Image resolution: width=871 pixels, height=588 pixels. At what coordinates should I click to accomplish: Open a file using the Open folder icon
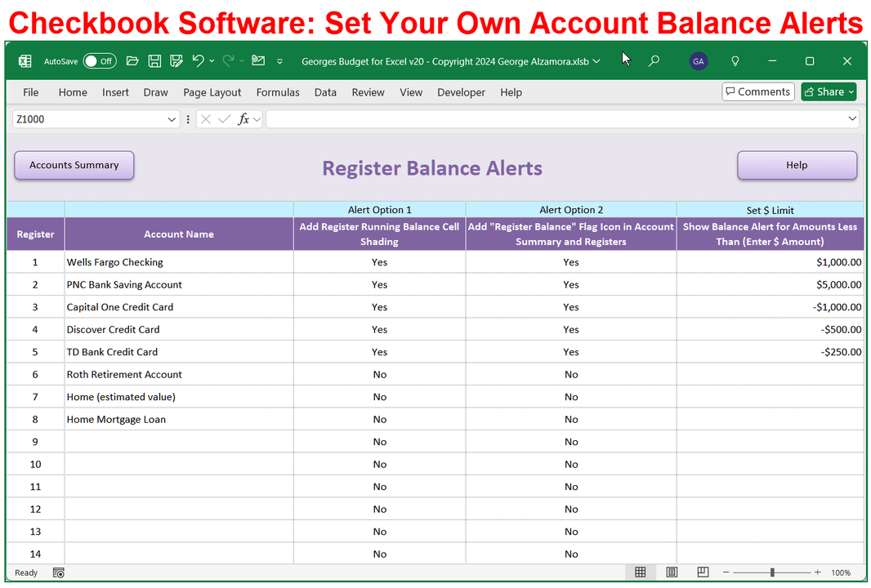point(132,60)
